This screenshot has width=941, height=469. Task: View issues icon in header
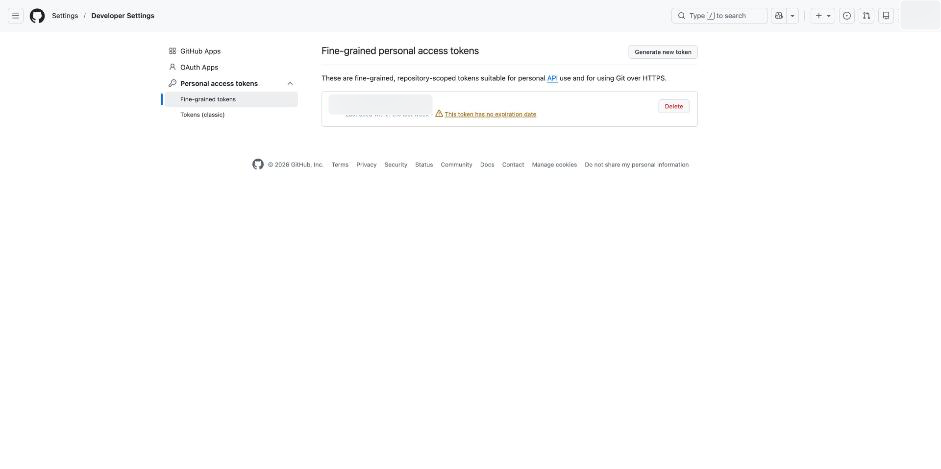tap(847, 16)
